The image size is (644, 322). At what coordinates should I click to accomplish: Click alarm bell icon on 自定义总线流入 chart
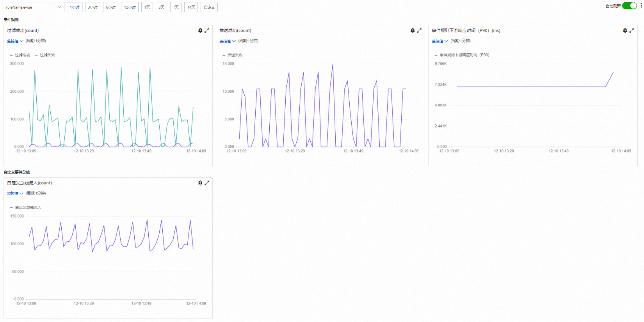click(x=200, y=183)
